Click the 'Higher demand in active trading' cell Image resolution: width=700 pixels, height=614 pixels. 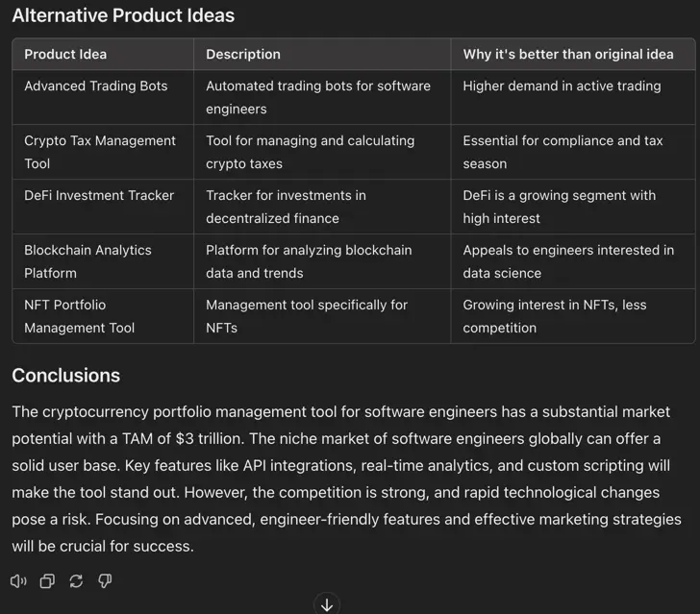tap(562, 86)
